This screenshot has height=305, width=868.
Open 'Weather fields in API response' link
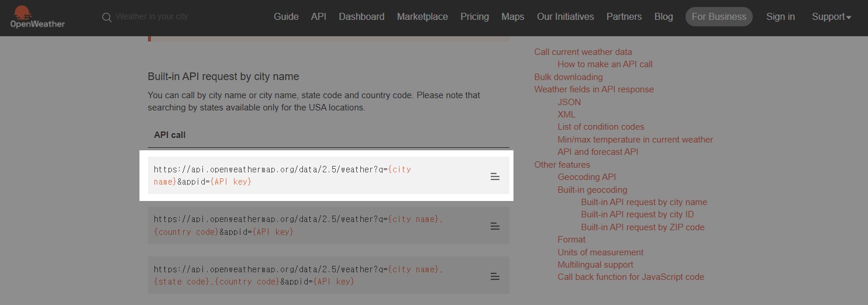[594, 89]
